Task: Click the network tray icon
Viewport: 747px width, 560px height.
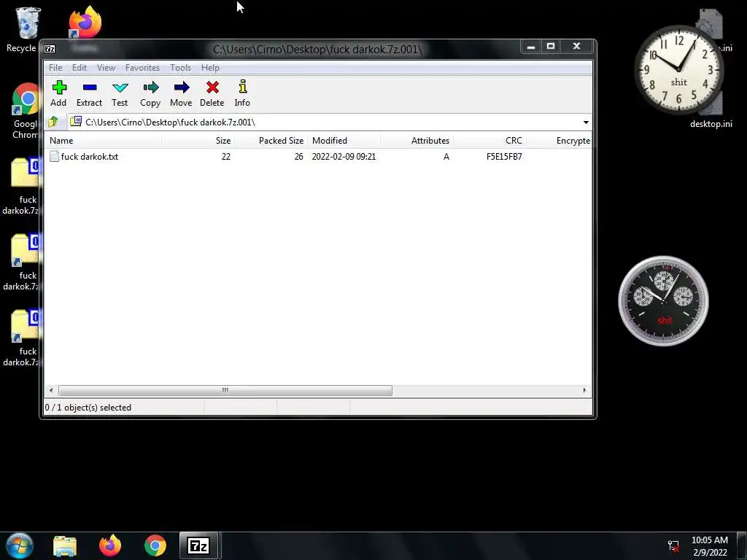Action: (673, 545)
